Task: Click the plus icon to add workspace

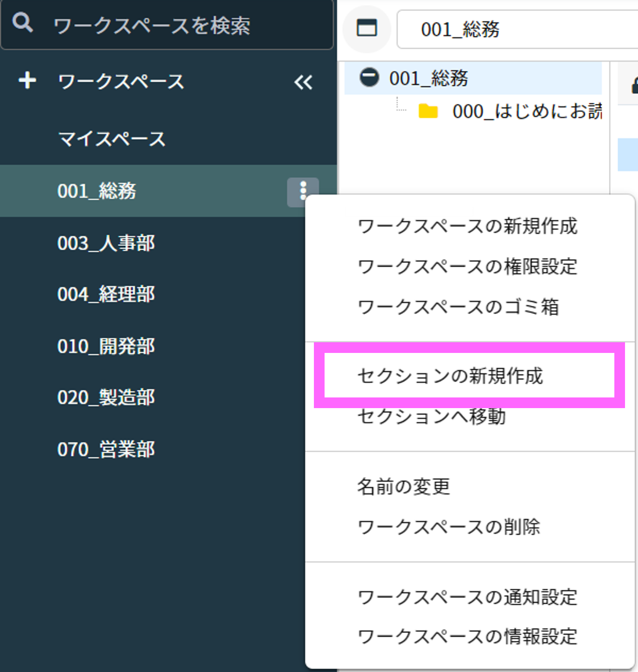Action: point(27,80)
